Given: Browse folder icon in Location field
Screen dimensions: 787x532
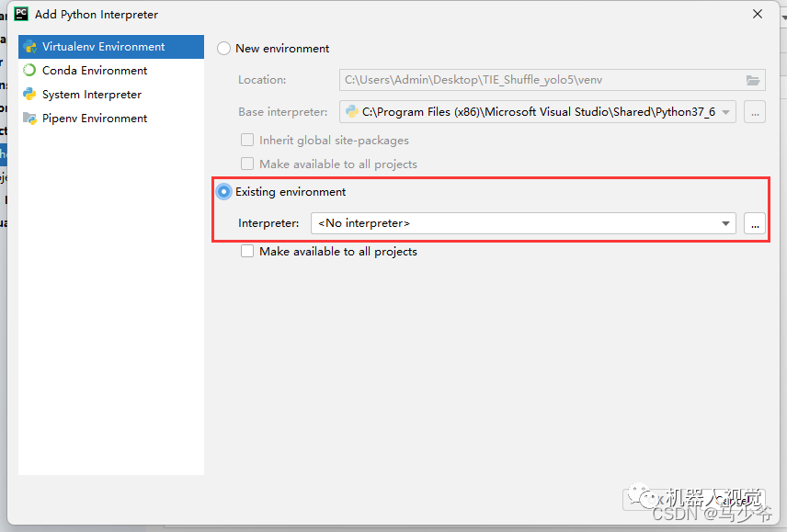Looking at the screenshot, I should coord(752,80).
